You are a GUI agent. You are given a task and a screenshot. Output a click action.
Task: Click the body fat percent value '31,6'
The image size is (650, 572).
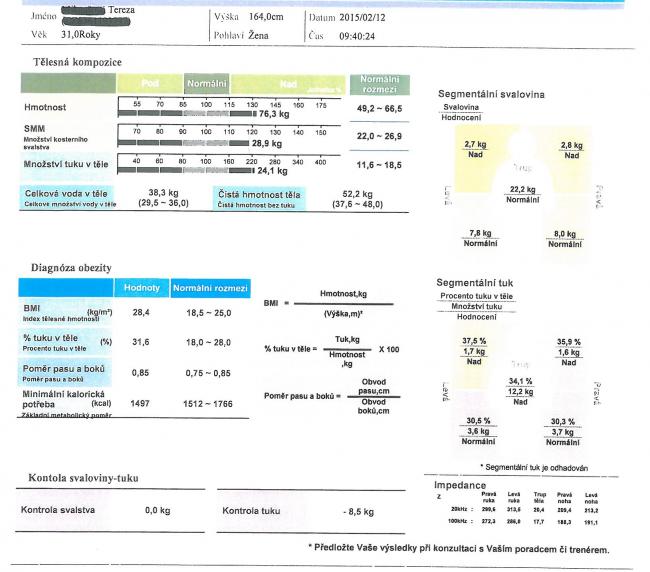141,342
